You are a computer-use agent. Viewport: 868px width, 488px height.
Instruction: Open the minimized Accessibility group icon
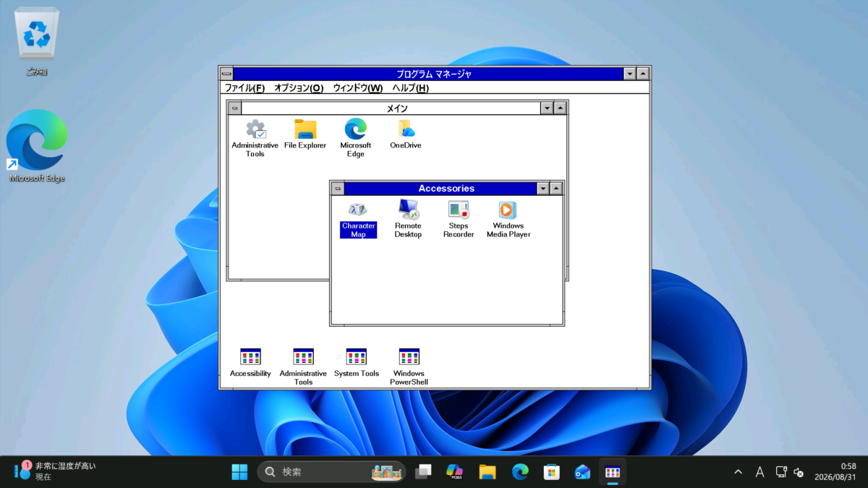tap(250, 363)
